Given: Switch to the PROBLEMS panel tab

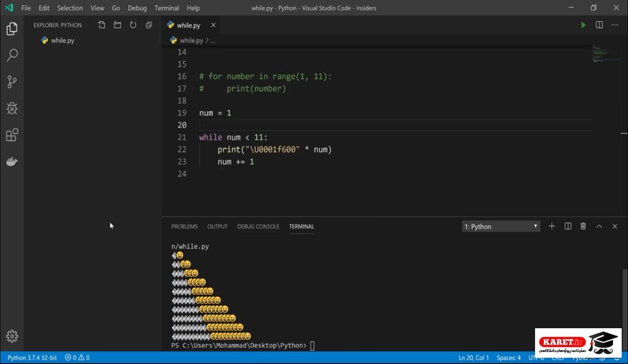Looking at the screenshot, I should coord(184,227).
